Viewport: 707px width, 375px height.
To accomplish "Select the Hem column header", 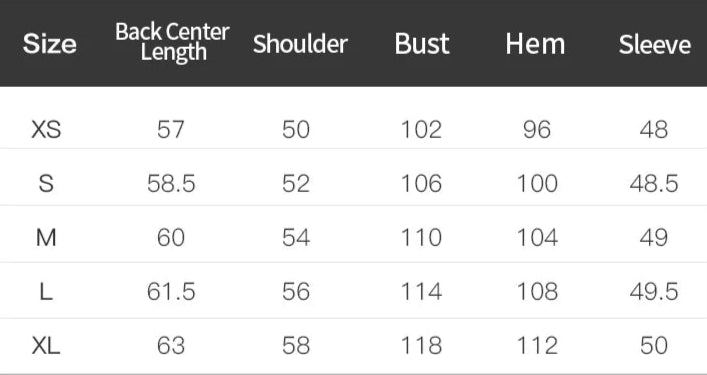I will [535, 44].
